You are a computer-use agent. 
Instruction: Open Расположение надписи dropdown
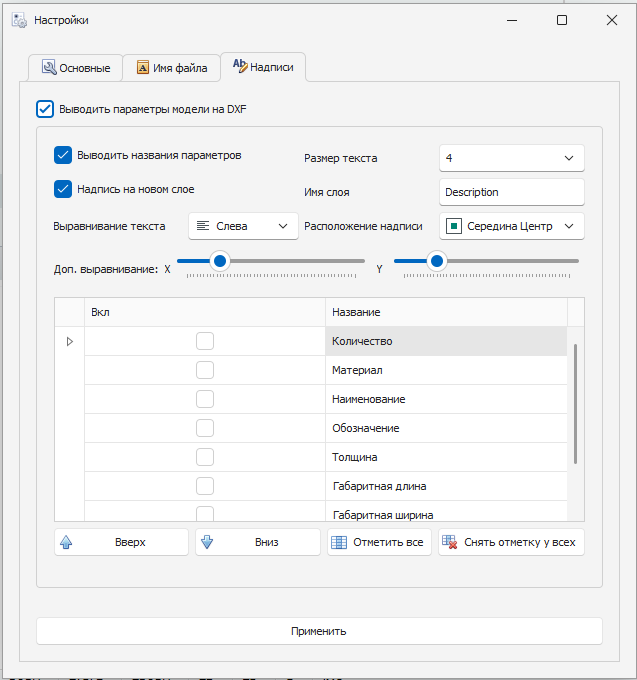[511, 226]
